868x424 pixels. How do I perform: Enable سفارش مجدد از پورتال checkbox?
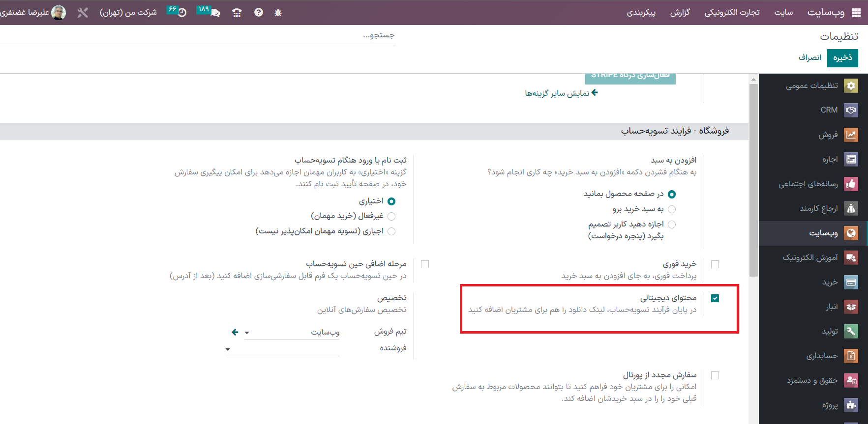[x=715, y=375]
